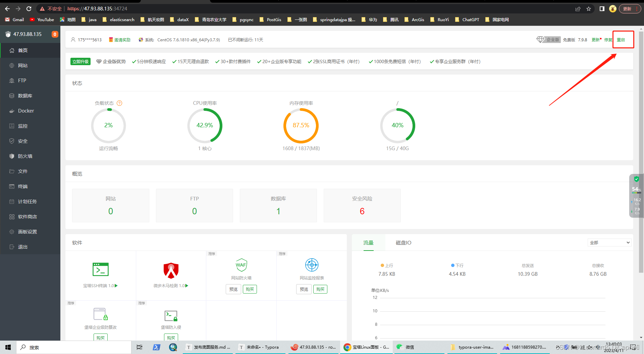Click the 立即升级 upgrade button
The image size is (644, 354).
click(x=80, y=61)
